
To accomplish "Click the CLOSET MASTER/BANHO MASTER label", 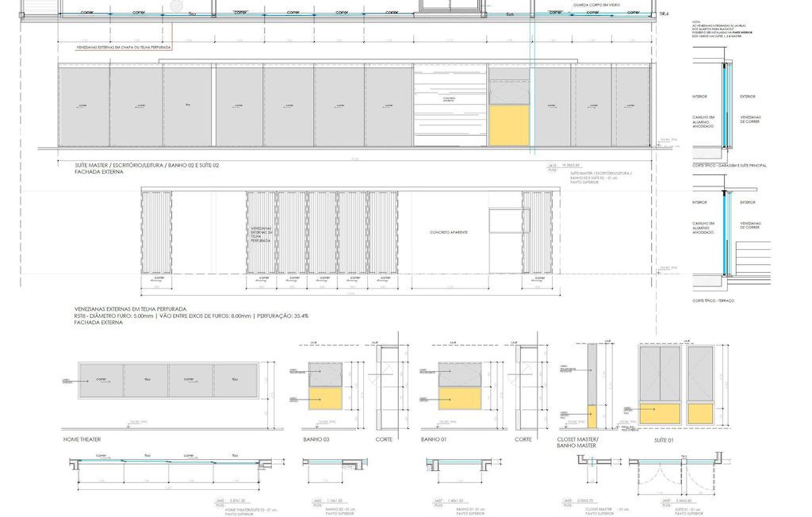I will (x=577, y=442).
